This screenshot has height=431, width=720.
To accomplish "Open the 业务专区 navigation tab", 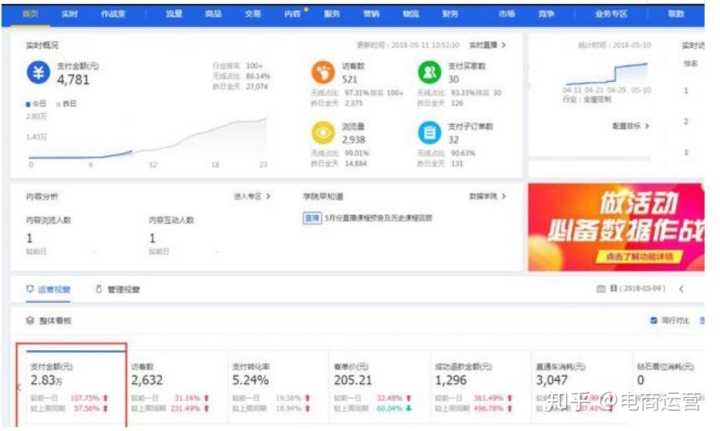I will click(611, 14).
